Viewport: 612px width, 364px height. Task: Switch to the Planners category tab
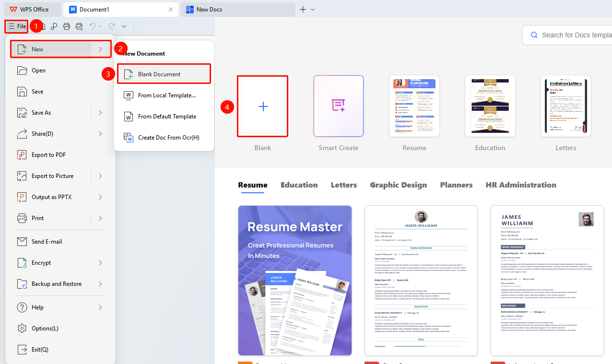click(456, 185)
